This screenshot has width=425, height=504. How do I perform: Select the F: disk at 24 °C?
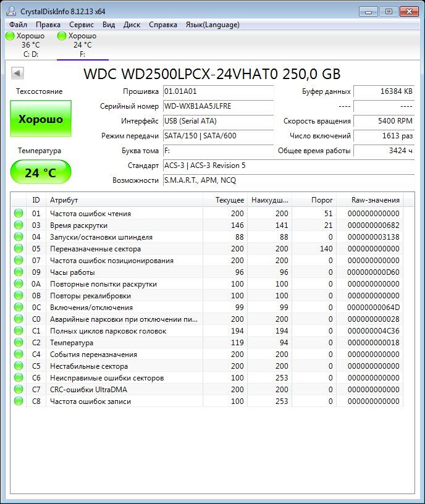pyautogui.click(x=83, y=45)
